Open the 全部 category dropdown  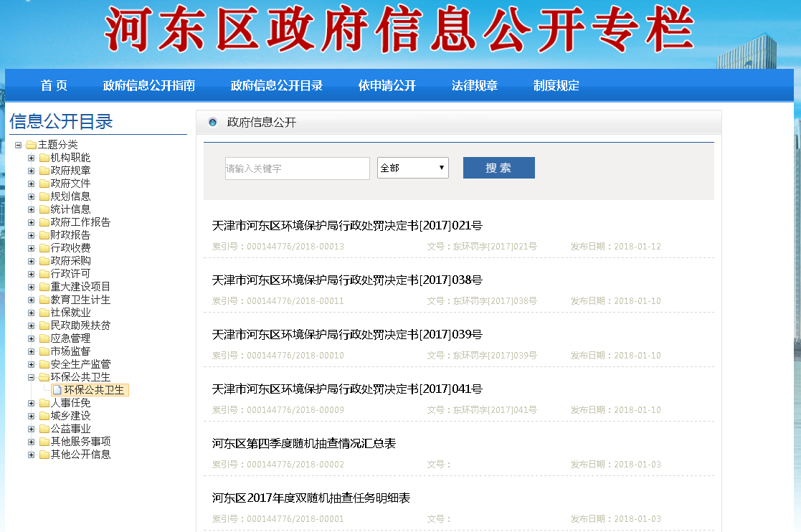click(412, 168)
